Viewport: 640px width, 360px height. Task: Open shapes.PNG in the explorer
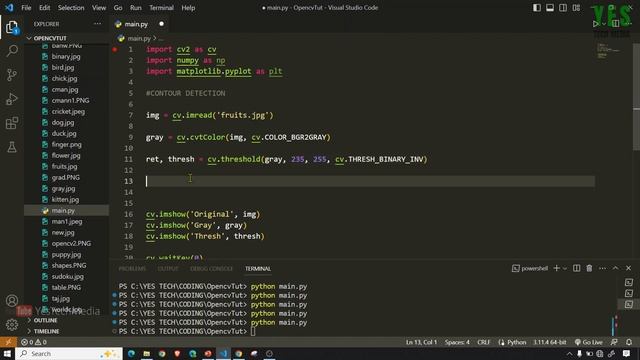(x=69, y=265)
